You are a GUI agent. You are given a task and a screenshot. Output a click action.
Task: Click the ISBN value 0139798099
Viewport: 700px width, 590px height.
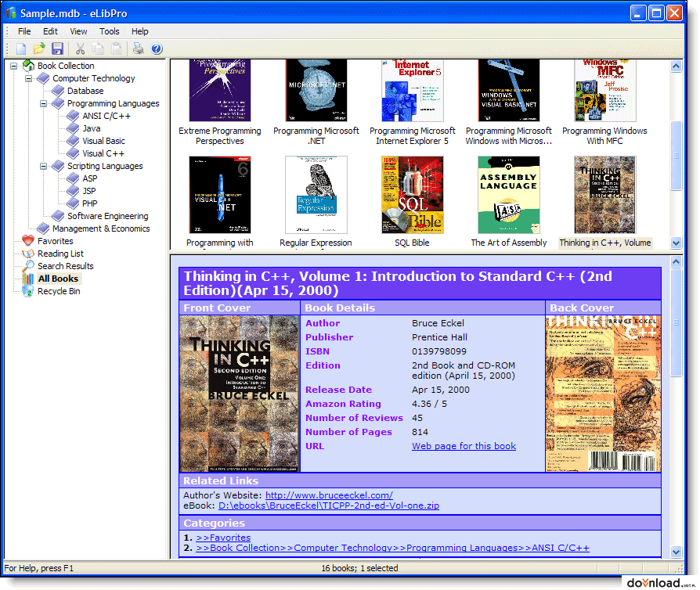coord(438,351)
